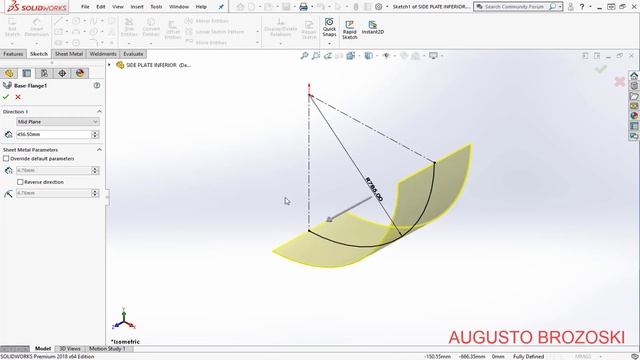Open the PropertyManager tab
The image size is (640, 360).
(x=27, y=73)
